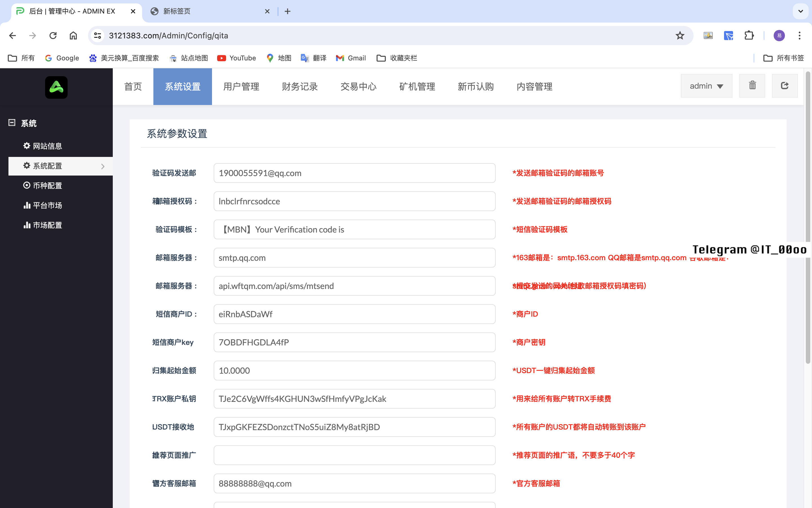Expand the 系统配置 chevron arrow
The width and height of the screenshot is (812, 508).
pos(103,166)
